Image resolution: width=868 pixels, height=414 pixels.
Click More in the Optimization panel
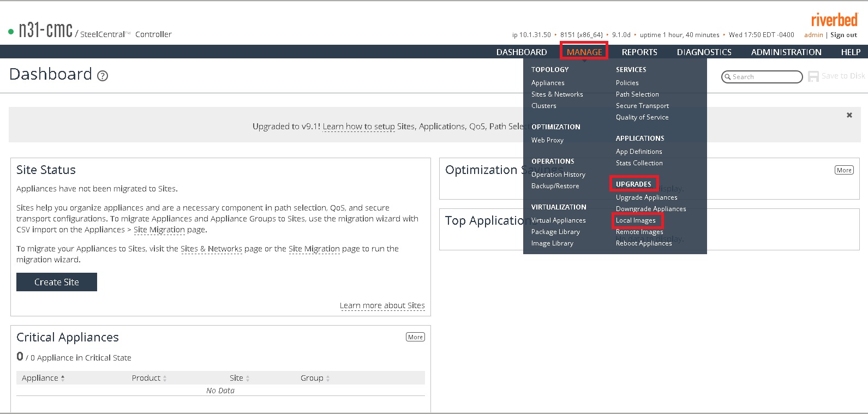pos(844,170)
